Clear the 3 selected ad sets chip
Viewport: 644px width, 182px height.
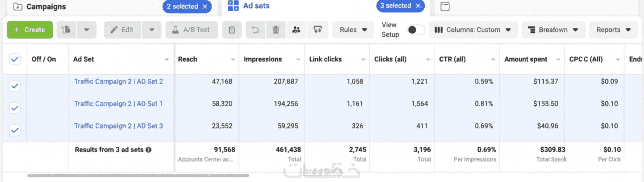click(x=418, y=6)
